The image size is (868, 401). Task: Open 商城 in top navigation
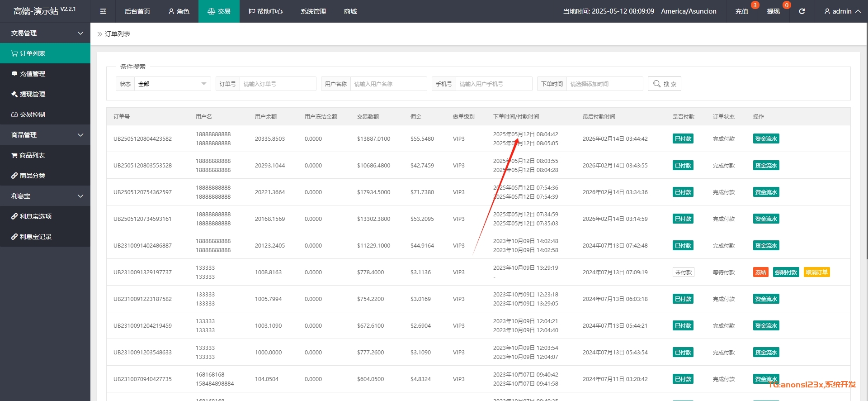(350, 11)
